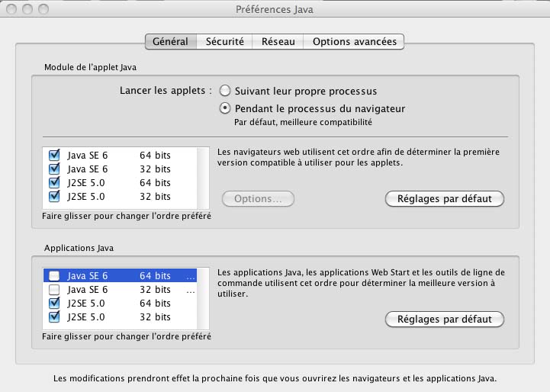
Task: Uncheck J2SE 5.0 64 bits application checkbox
Action: coord(54,304)
